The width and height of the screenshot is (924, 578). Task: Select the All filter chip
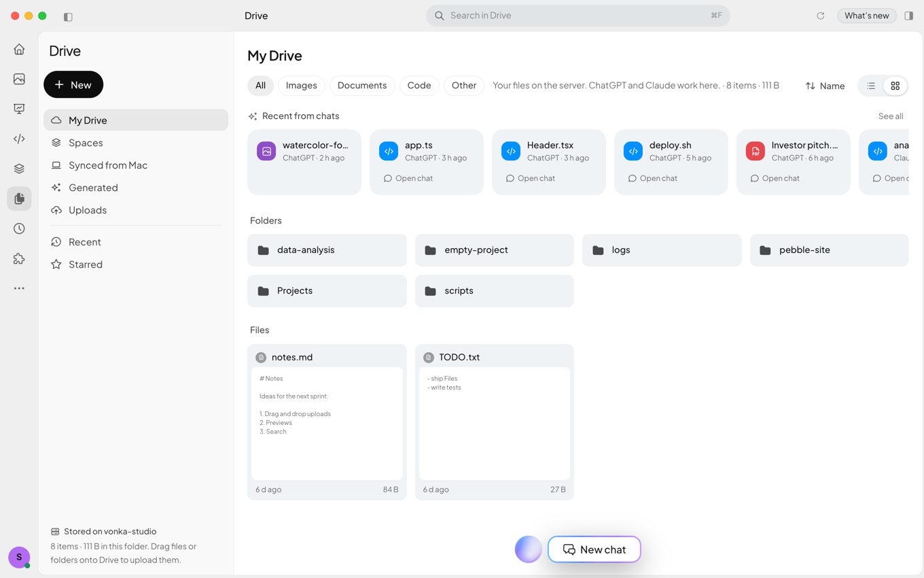[261, 86]
